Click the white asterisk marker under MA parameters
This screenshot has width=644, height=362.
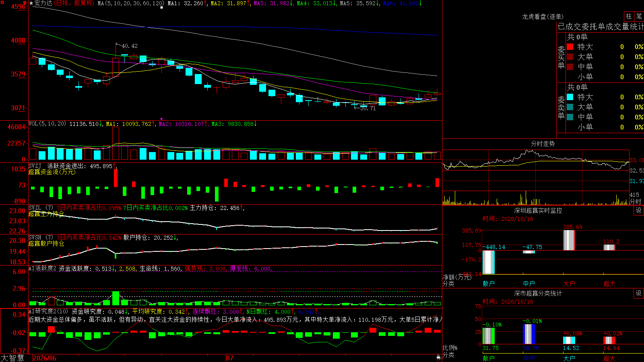click(162, 8)
